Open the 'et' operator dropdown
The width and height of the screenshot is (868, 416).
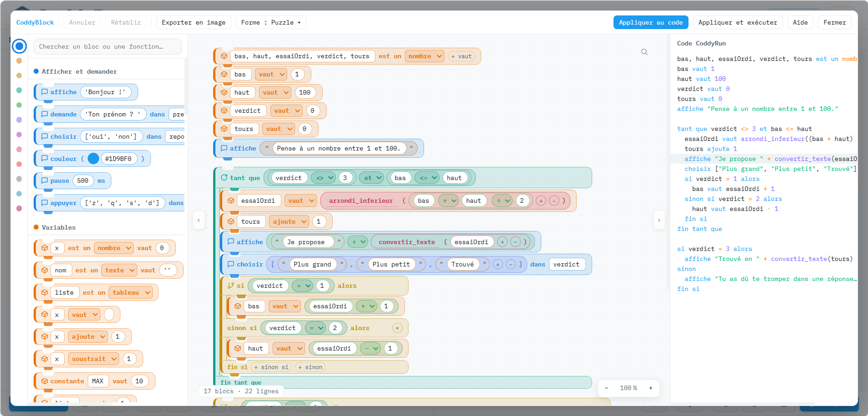point(372,178)
